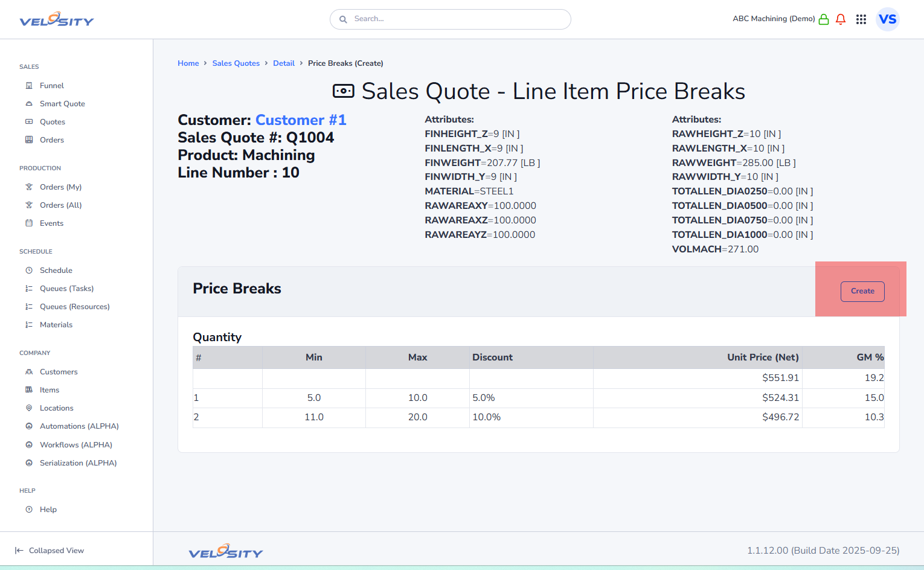
Task: Click the Smart Quote sidebar icon
Action: (29, 104)
